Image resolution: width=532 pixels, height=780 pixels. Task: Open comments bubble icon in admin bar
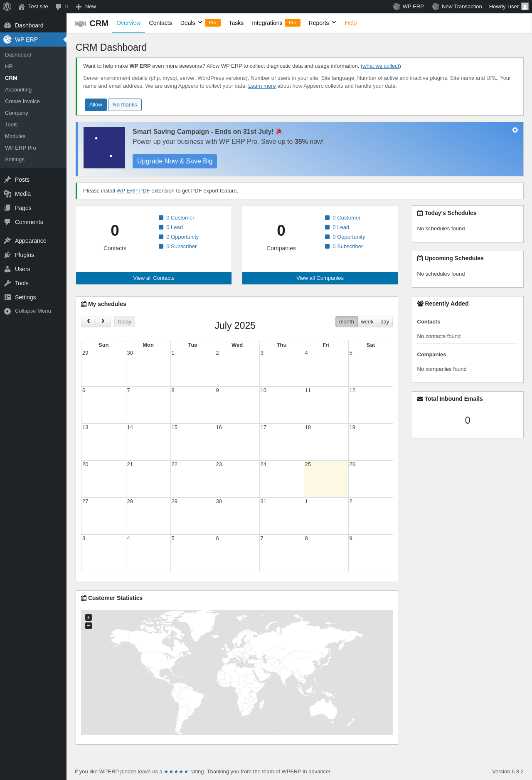tap(59, 7)
